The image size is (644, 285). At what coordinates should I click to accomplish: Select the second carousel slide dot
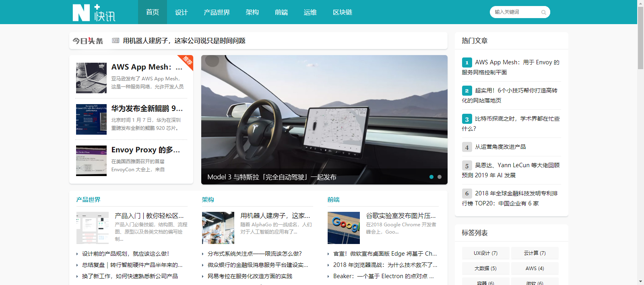pos(440,177)
